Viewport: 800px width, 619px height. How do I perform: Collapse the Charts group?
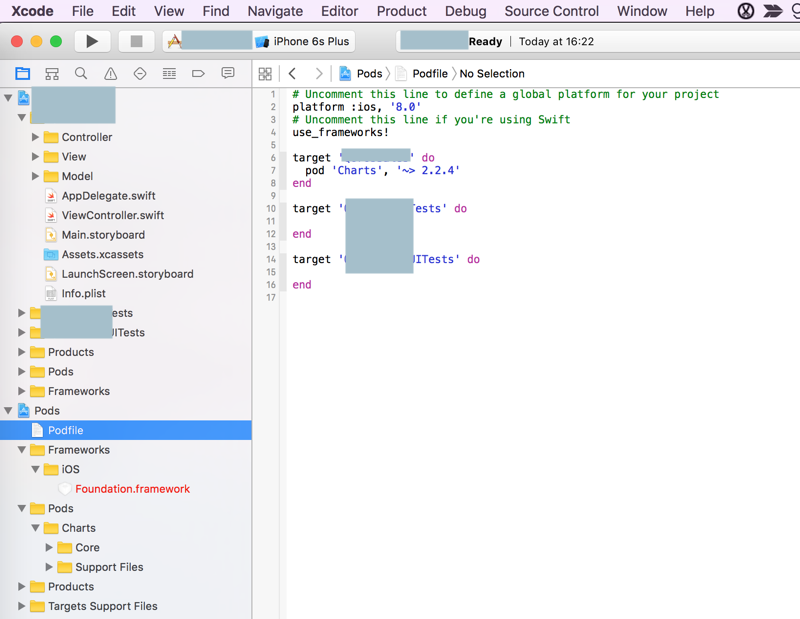click(35, 528)
